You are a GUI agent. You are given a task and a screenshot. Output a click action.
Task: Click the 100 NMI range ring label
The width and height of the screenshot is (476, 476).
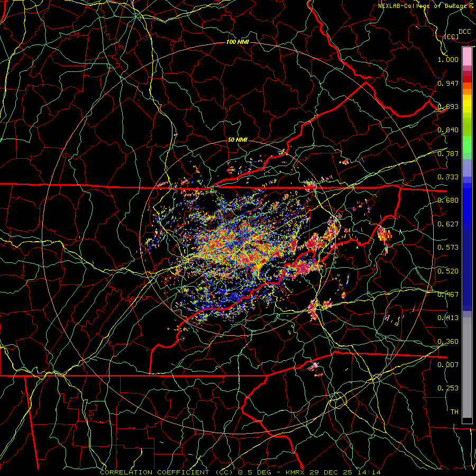click(237, 42)
